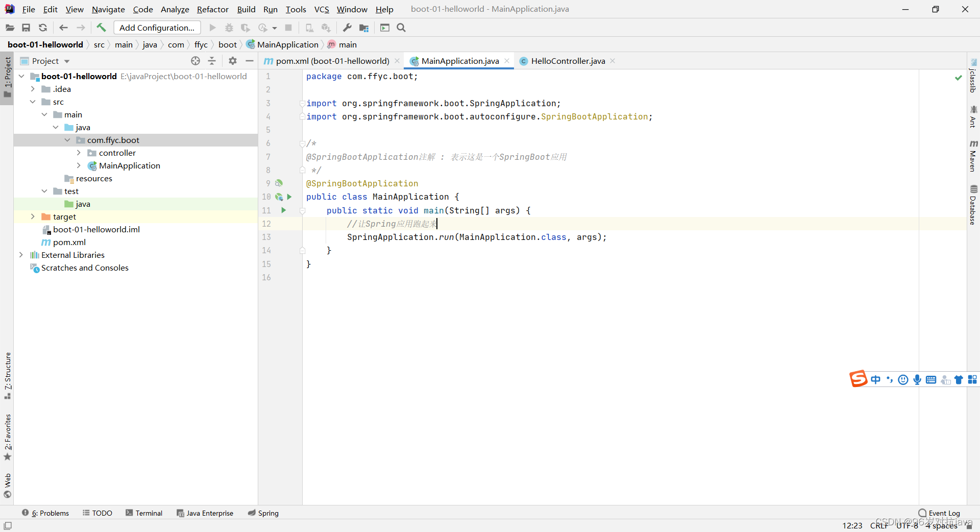This screenshot has height=532, width=980.
Task: Open the Event Log
Action: [939, 513]
